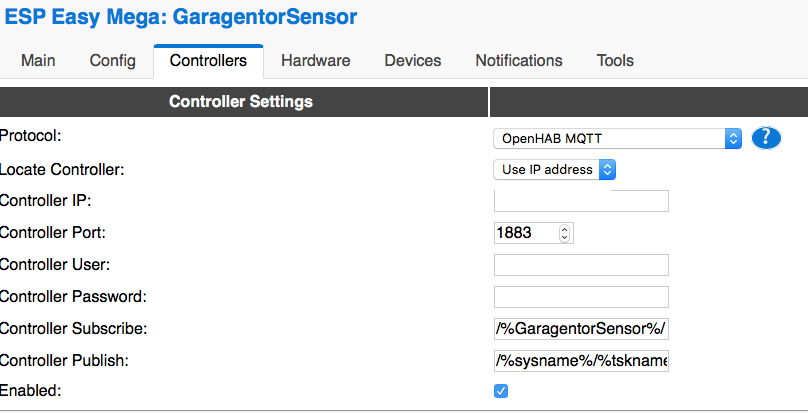808x413 pixels.
Task: Click the Controller IP input field
Action: click(581, 201)
